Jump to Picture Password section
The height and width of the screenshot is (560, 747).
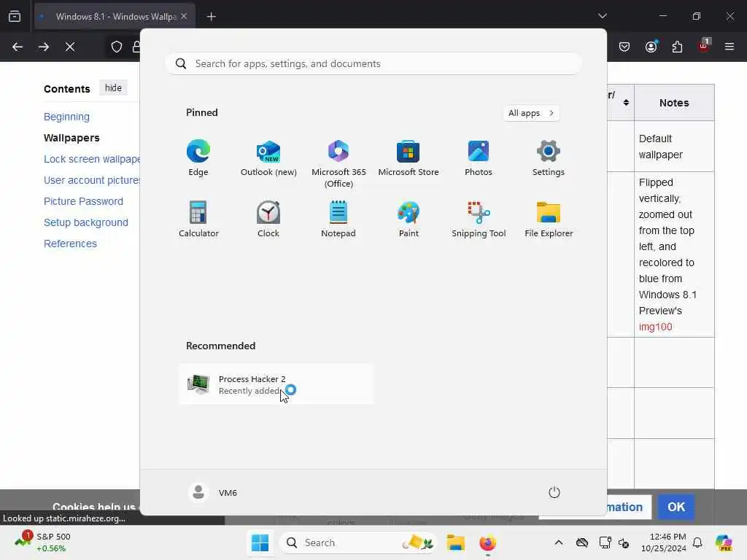tap(83, 201)
